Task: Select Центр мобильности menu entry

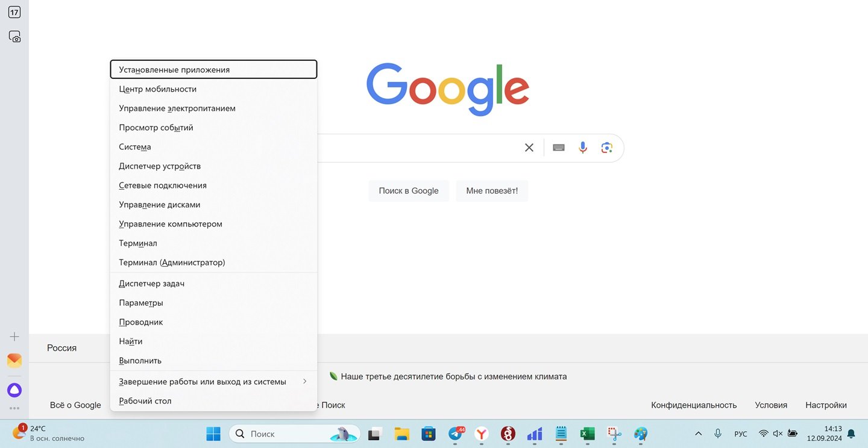Action: tap(213, 89)
